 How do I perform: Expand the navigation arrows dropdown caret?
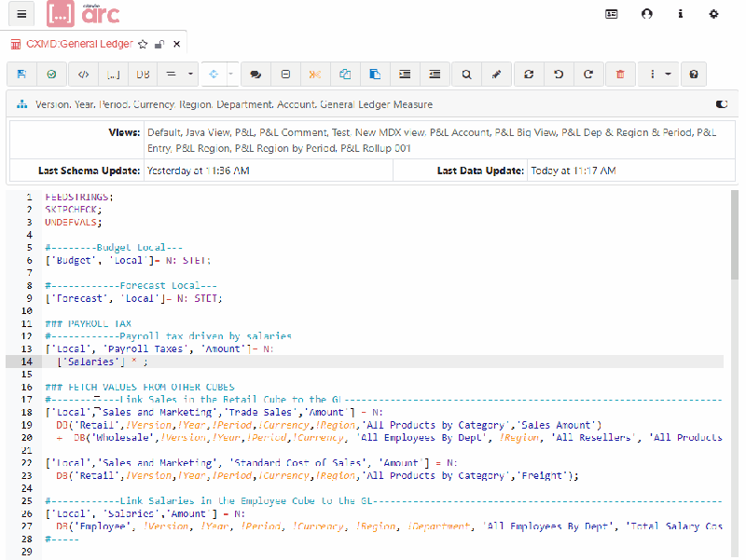pos(231,75)
